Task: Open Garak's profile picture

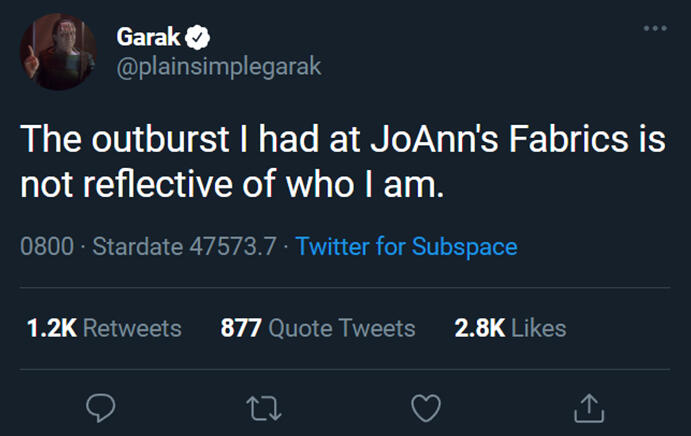Action: (x=58, y=52)
